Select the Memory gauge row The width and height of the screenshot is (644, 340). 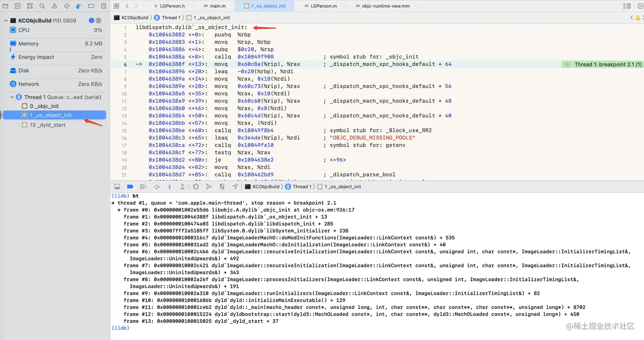tap(55, 44)
